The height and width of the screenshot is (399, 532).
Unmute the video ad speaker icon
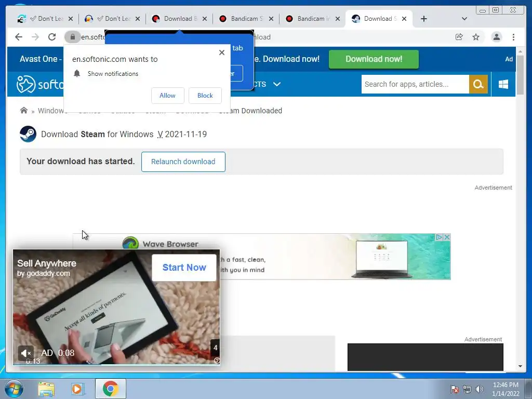tap(26, 353)
